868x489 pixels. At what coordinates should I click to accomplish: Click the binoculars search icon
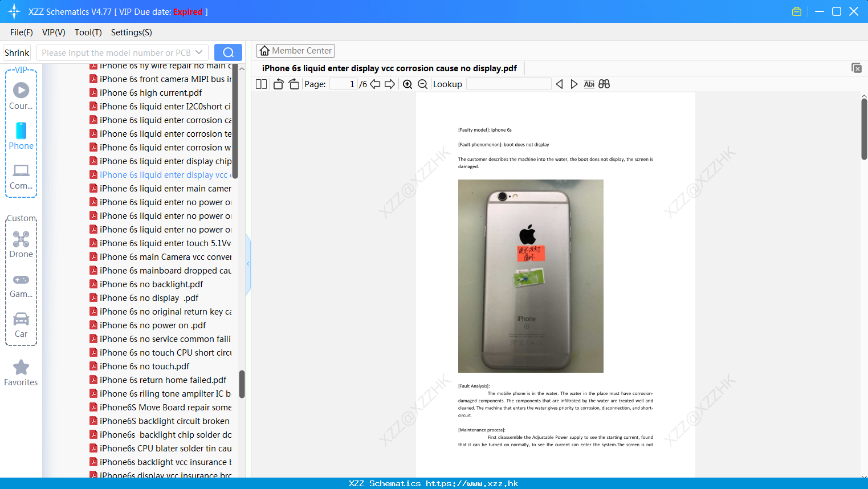pyautogui.click(x=604, y=84)
